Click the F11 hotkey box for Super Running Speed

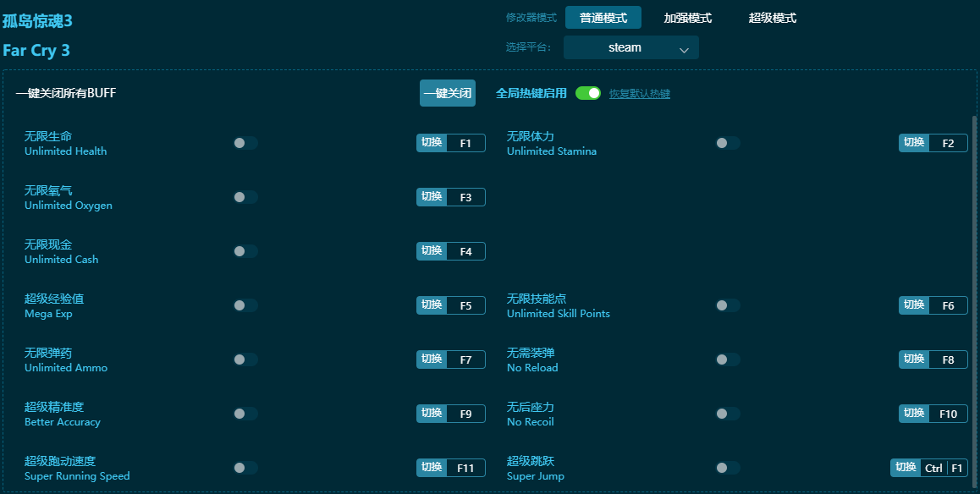(x=465, y=468)
